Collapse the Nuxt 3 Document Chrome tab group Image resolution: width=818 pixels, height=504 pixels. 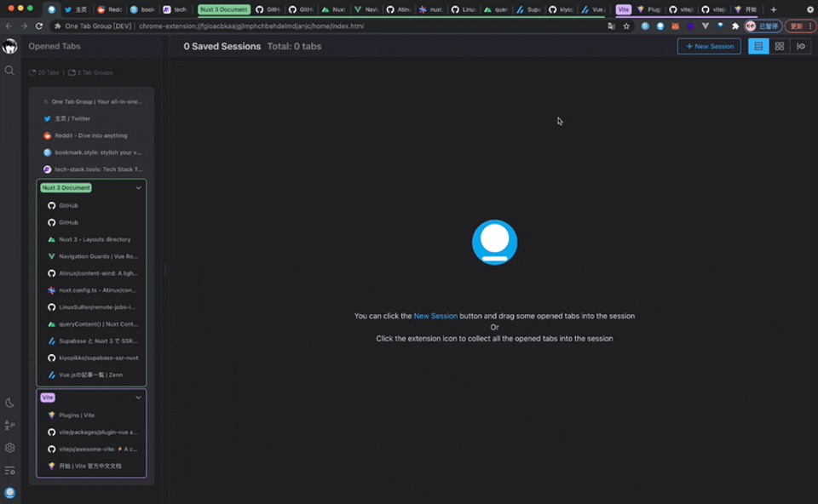[x=224, y=9]
